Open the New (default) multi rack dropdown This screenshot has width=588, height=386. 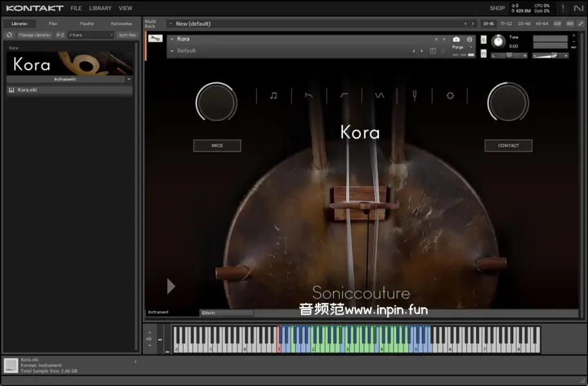tap(170, 24)
